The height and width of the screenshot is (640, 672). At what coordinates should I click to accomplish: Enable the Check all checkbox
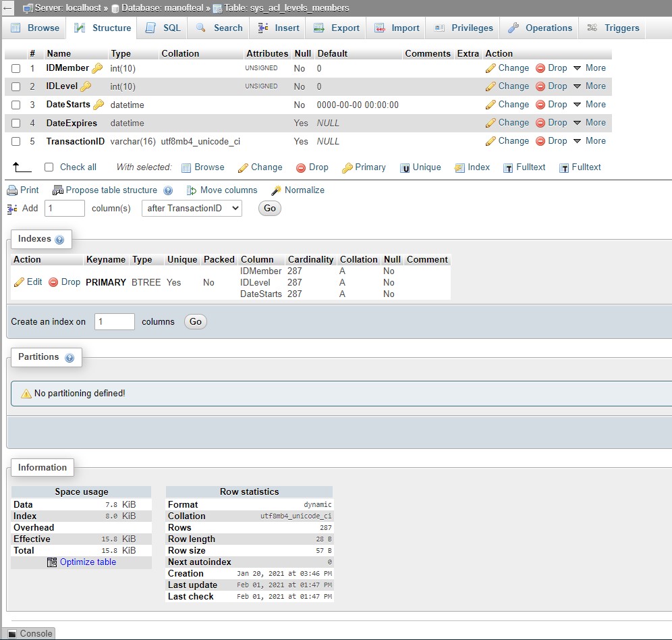pyautogui.click(x=49, y=167)
